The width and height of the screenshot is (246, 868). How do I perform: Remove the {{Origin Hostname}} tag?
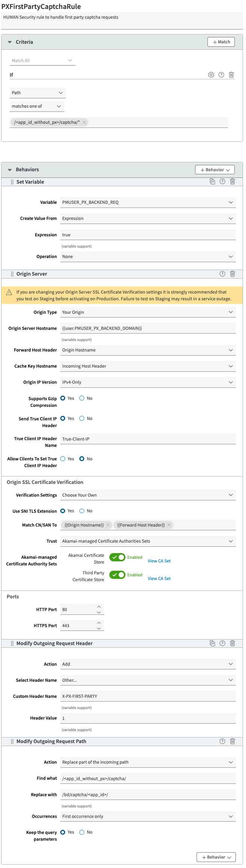point(108,525)
